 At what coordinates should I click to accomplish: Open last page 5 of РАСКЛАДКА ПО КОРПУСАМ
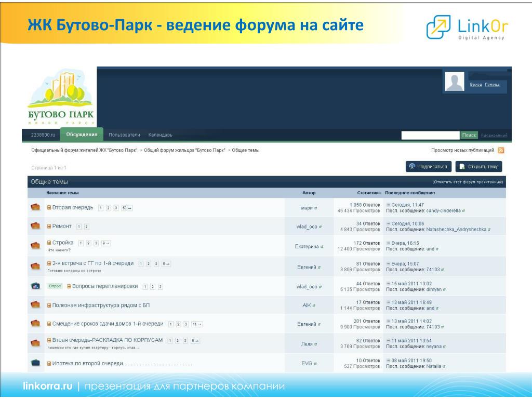pos(195,340)
